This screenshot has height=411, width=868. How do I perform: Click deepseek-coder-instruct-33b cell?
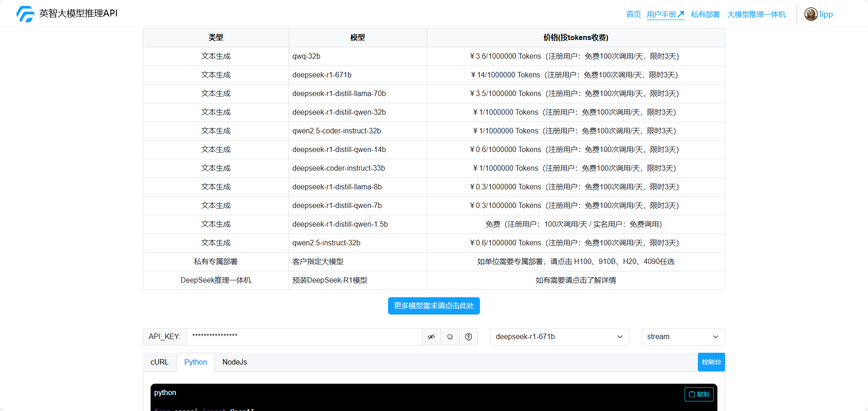358,168
